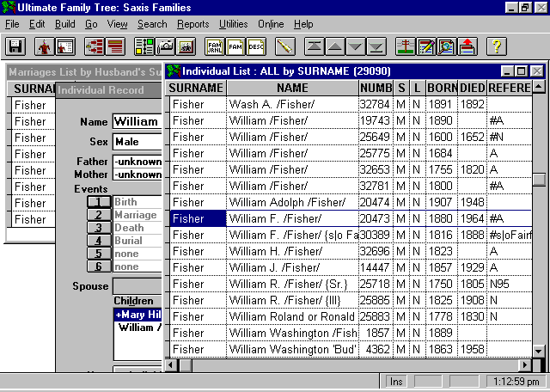Click the floppy disk Save icon

[15, 46]
